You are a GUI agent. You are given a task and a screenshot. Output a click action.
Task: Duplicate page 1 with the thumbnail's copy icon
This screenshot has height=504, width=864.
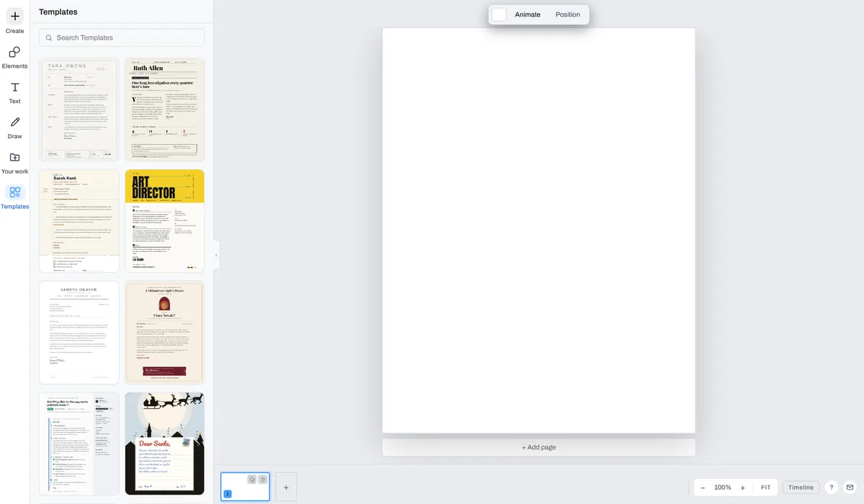point(252,480)
